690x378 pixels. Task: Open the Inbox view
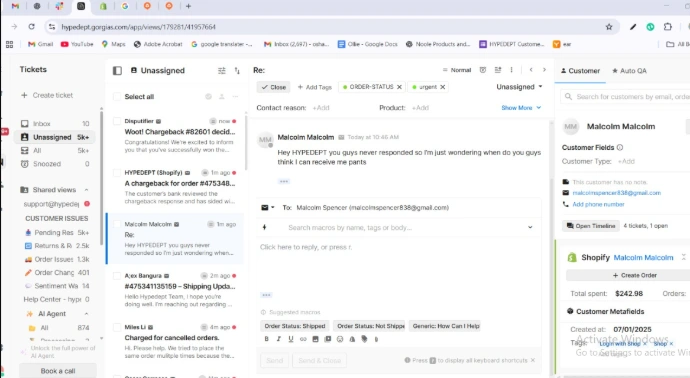pos(55,124)
